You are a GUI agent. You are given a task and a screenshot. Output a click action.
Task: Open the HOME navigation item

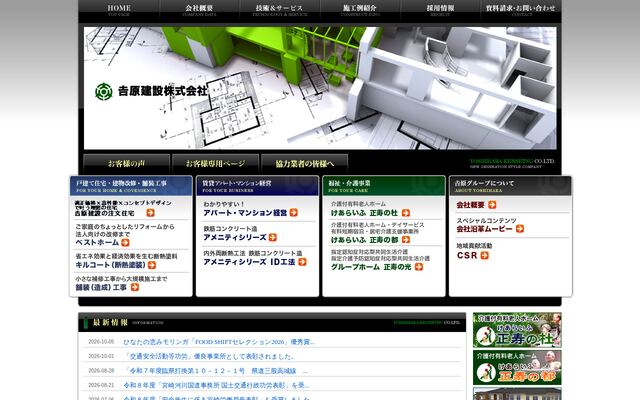(x=119, y=10)
